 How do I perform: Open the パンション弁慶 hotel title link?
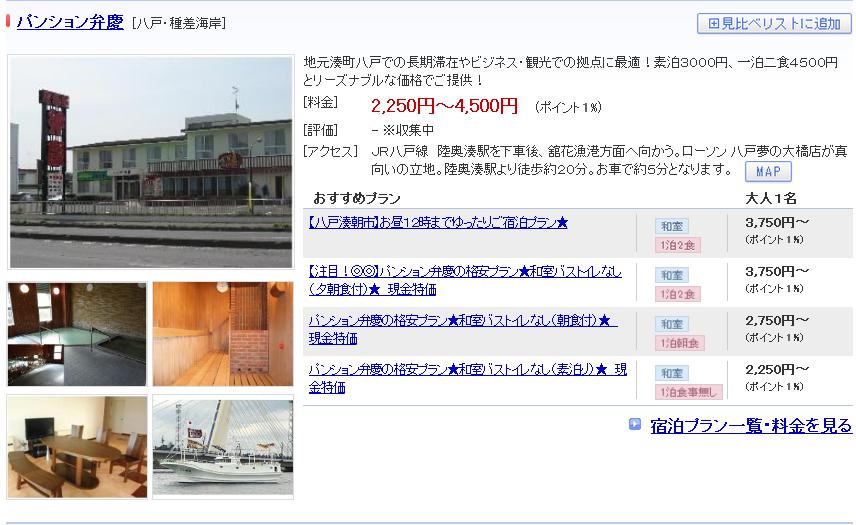(70, 22)
